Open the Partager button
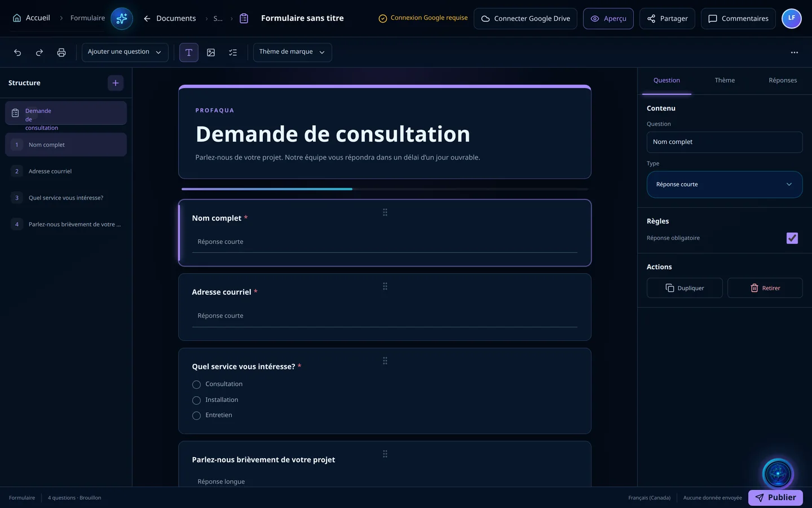 coord(667,19)
